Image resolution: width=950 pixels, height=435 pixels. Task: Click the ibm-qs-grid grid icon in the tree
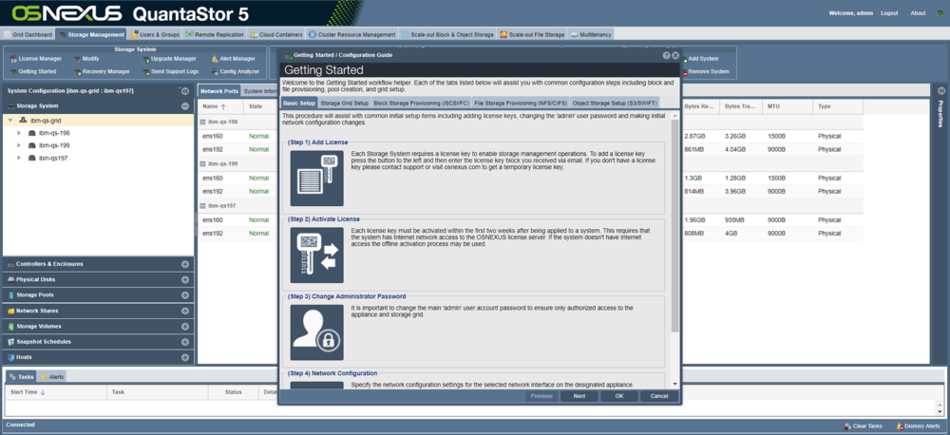[x=24, y=121]
